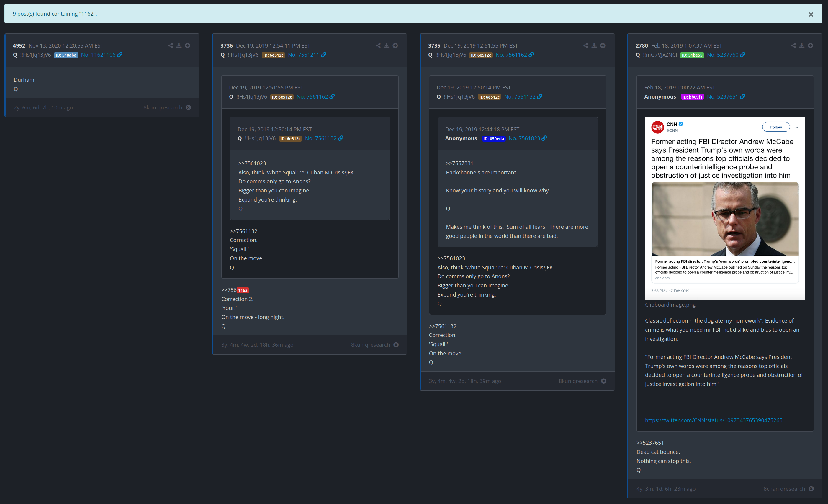
Task: Click reply reference >>5237651
Action: (x=650, y=443)
